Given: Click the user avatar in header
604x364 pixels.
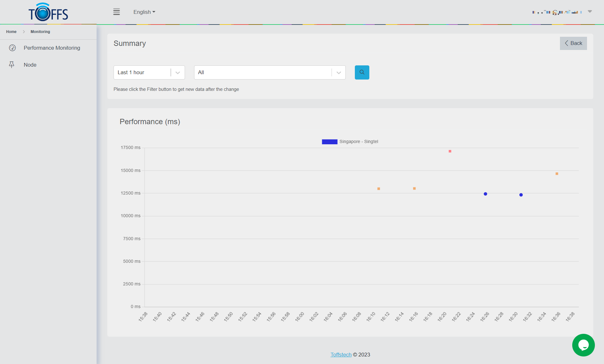Looking at the screenshot, I should [x=555, y=12].
